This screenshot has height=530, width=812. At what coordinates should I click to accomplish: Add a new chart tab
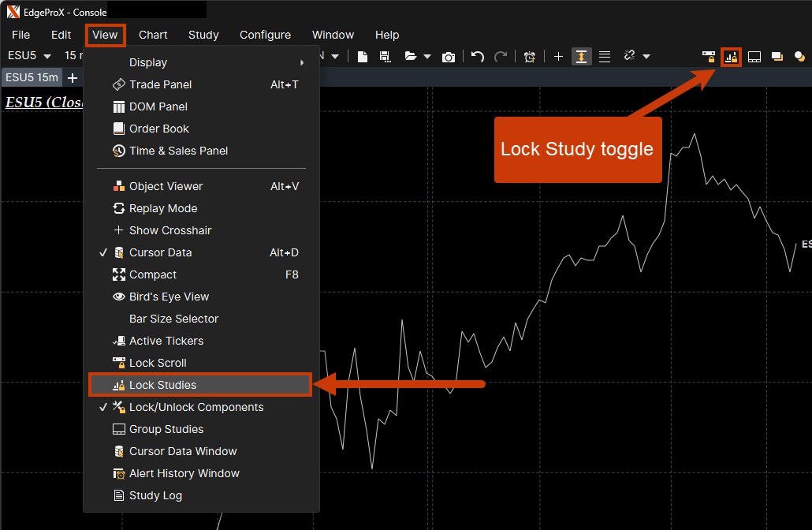(73, 77)
